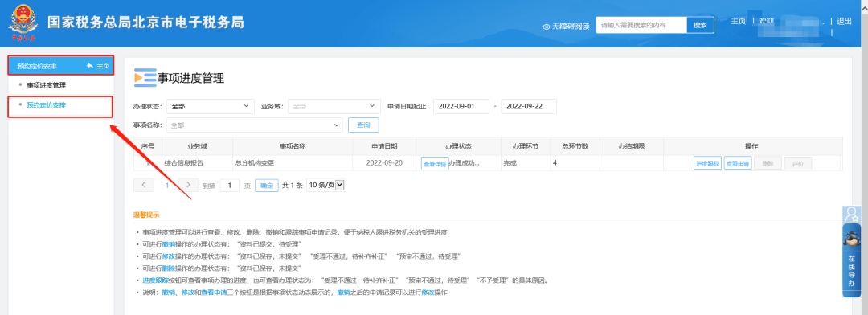Click the 办理环节 column header
Screen dimensions: 868x315
[x=526, y=146]
